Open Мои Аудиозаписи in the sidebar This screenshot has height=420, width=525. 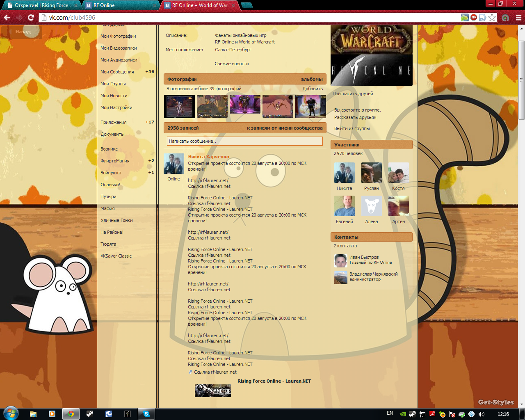(x=119, y=60)
